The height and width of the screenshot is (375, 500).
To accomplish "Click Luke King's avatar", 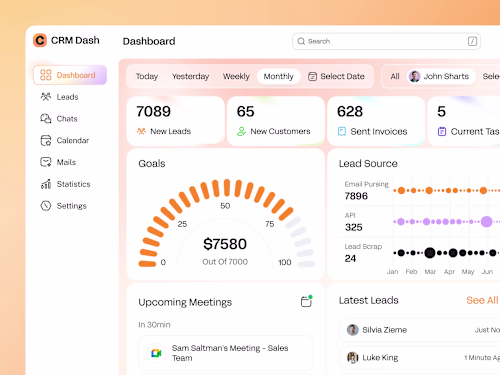I will click(x=352, y=358).
